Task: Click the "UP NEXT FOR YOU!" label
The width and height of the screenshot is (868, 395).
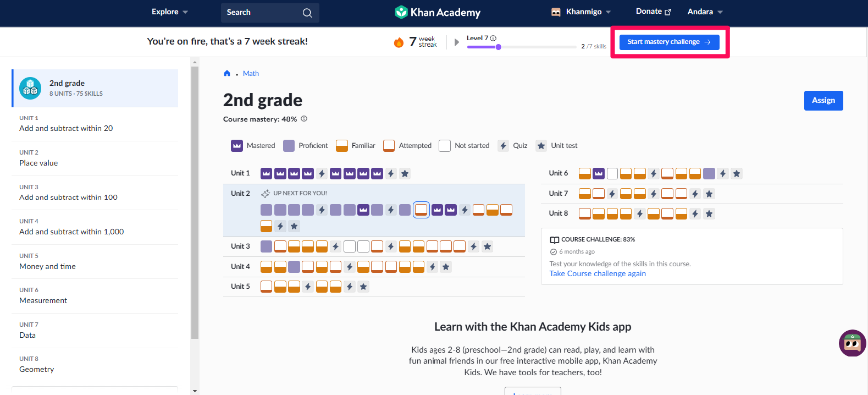Action: coord(300,194)
